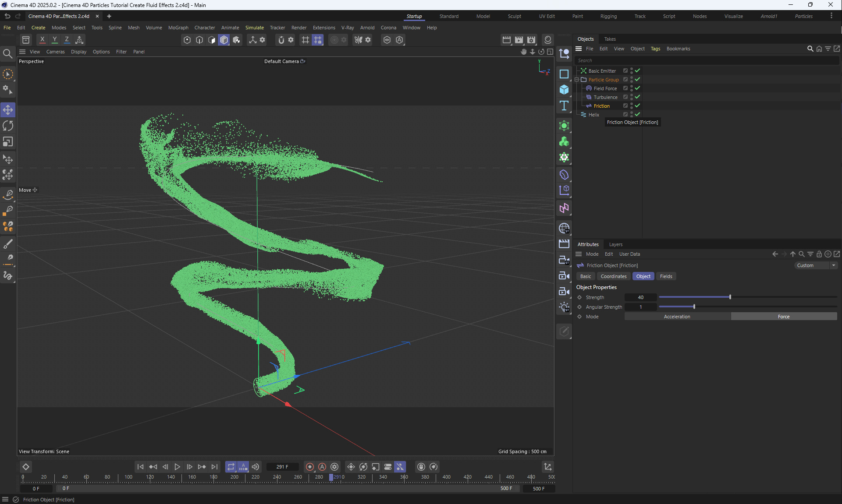Adjust the Strength slider
This screenshot has width=842, height=504.
[730, 297]
